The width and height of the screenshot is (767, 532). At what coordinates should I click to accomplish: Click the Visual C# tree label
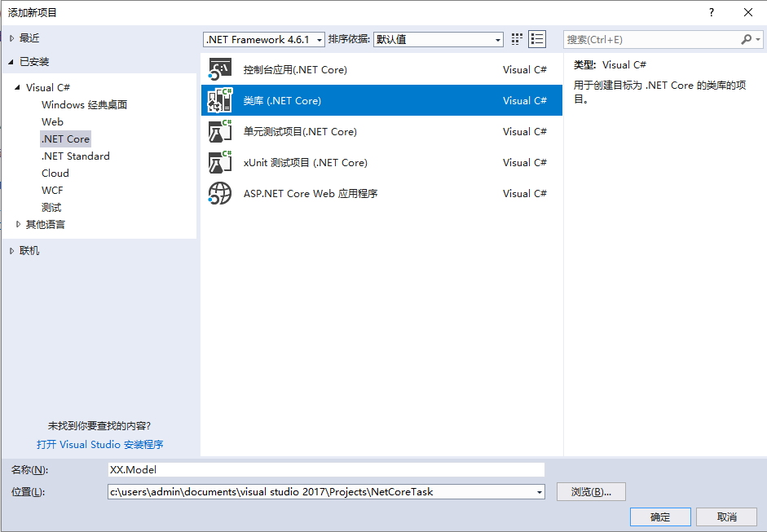coord(48,87)
